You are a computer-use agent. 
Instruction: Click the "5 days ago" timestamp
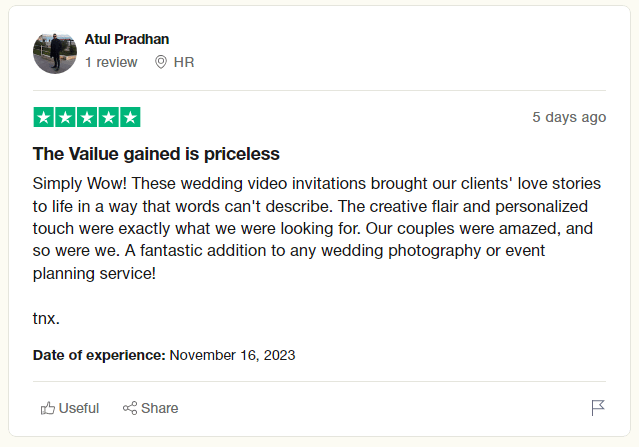(x=568, y=117)
